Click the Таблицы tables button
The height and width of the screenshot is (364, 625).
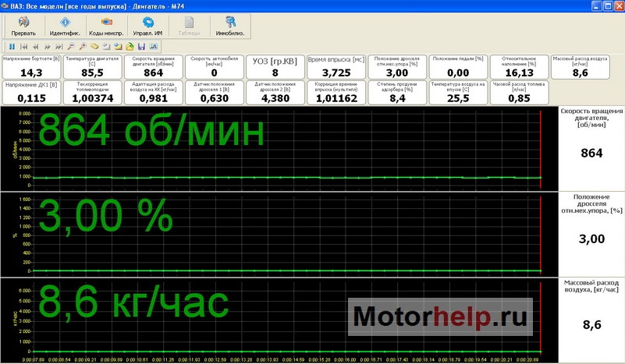189,27
